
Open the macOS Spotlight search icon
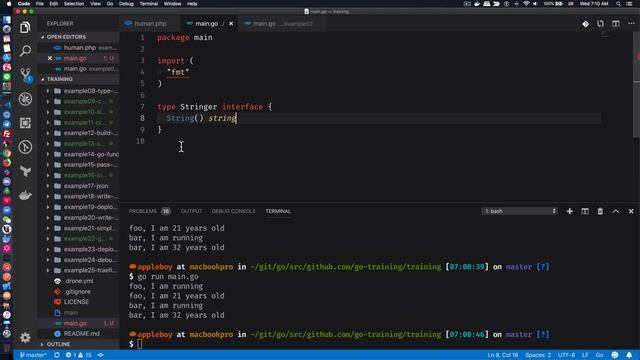click(x=618, y=4)
